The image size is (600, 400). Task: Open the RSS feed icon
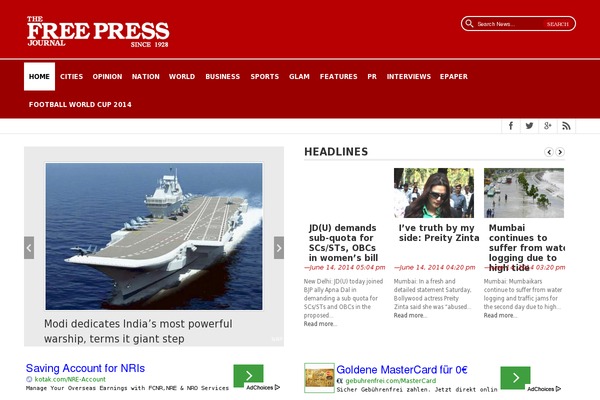[x=566, y=126]
